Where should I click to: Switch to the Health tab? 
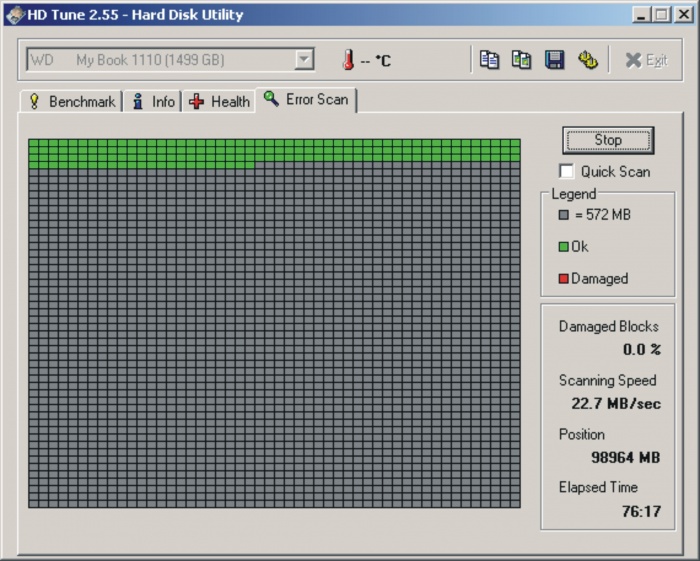(219, 102)
